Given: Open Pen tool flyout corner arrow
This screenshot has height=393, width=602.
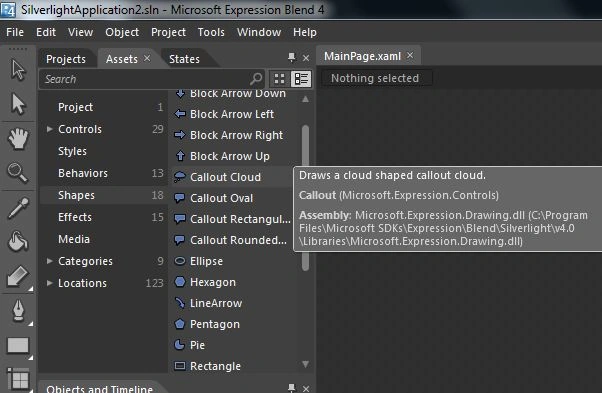Looking at the screenshot, I should click(31, 324).
